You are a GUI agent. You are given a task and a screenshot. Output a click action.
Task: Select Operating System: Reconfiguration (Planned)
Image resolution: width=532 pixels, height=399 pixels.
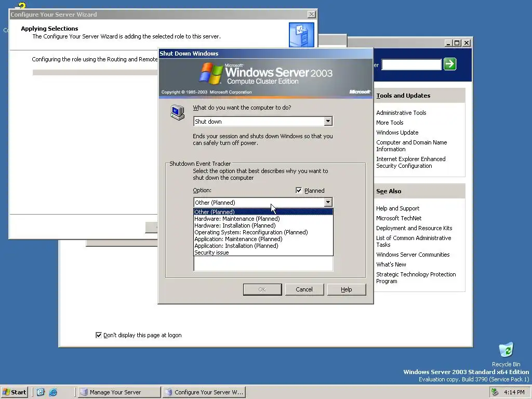pyautogui.click(x=263, y=232)
